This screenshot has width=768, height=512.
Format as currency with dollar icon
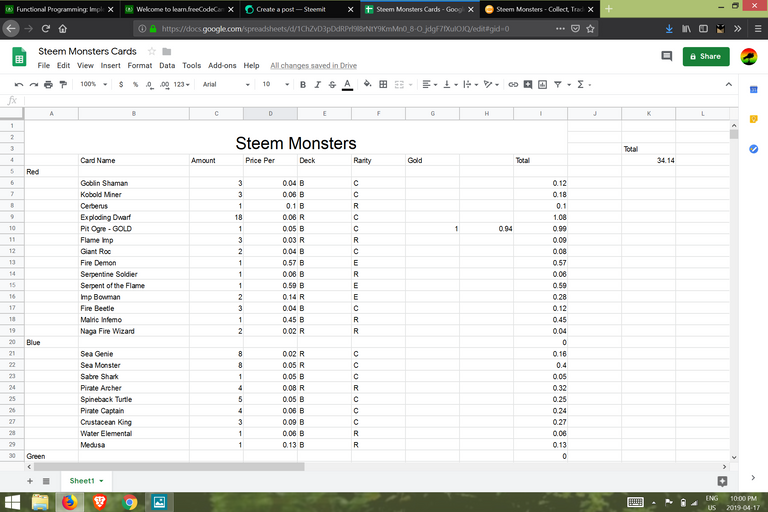coord(121,85)
